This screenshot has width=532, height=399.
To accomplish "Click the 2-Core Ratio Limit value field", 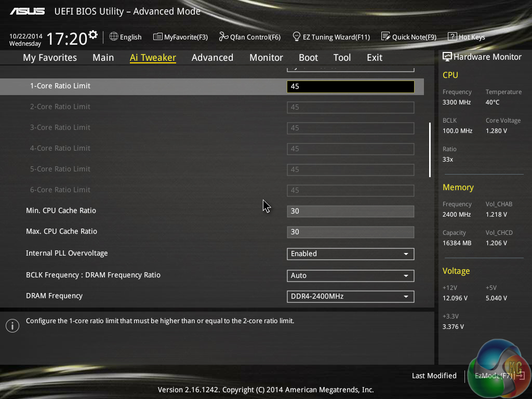I will point(351,107).
